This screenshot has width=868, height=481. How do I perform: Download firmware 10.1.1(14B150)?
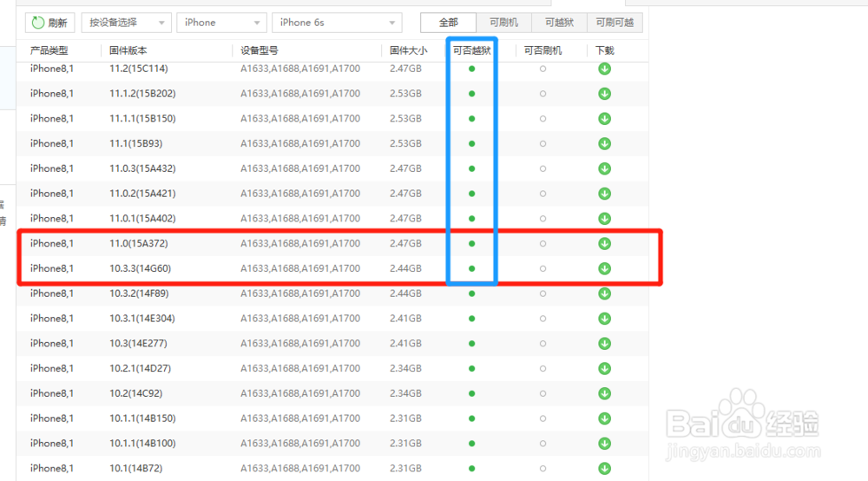(x=604, y=418)
